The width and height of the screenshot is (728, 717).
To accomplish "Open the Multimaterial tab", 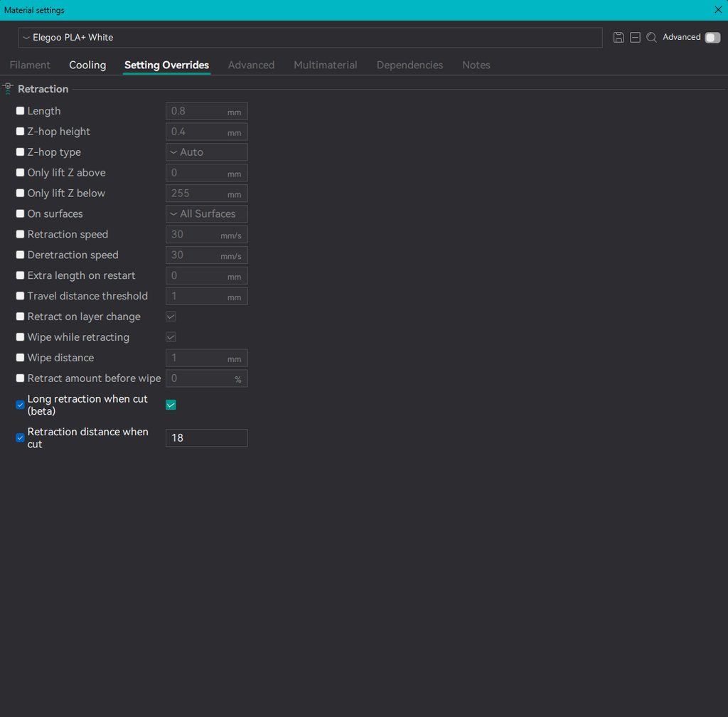I will click(x=326, y=65).
